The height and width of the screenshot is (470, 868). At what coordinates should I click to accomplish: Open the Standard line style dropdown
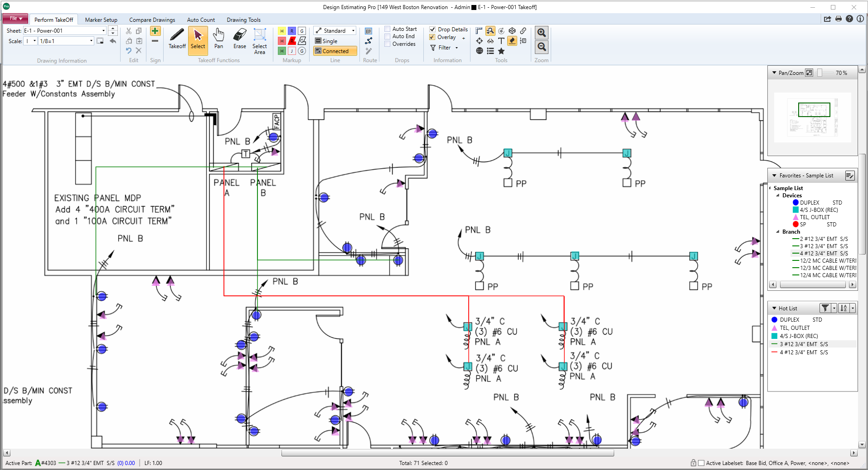tap(353, 30)
